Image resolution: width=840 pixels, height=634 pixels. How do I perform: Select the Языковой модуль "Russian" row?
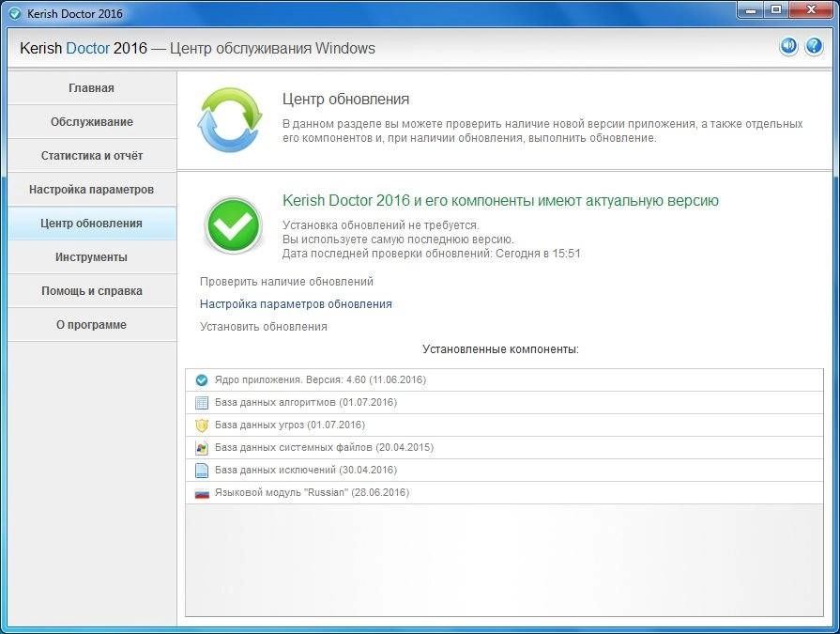(x=504, y=492)
